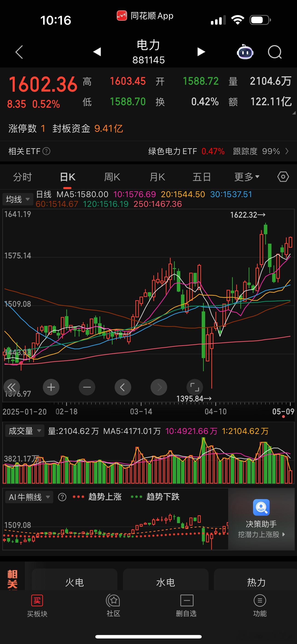Switch to 五日 chart tab
The width and height of the screenshot is (297, 644).
click(x=202, y=177)
